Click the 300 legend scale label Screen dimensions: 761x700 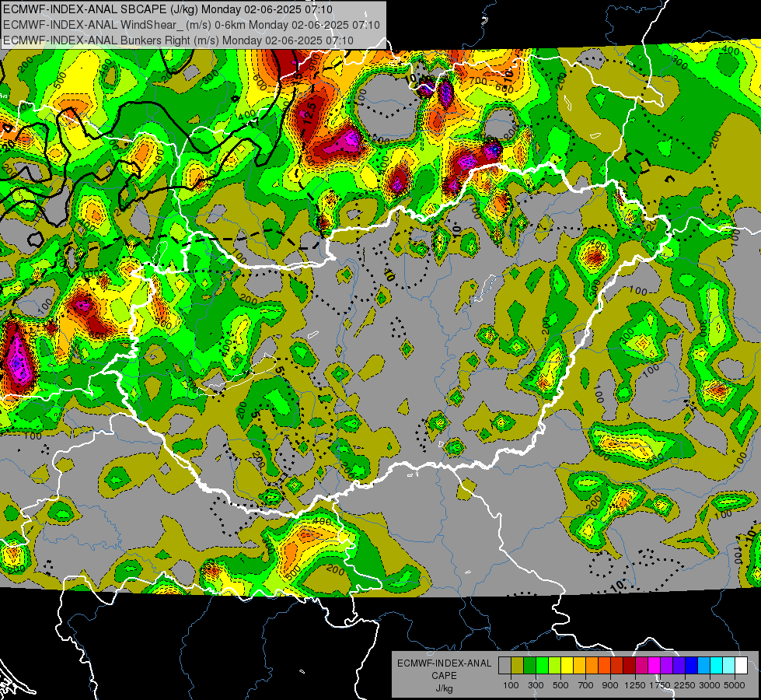point(536,685)
